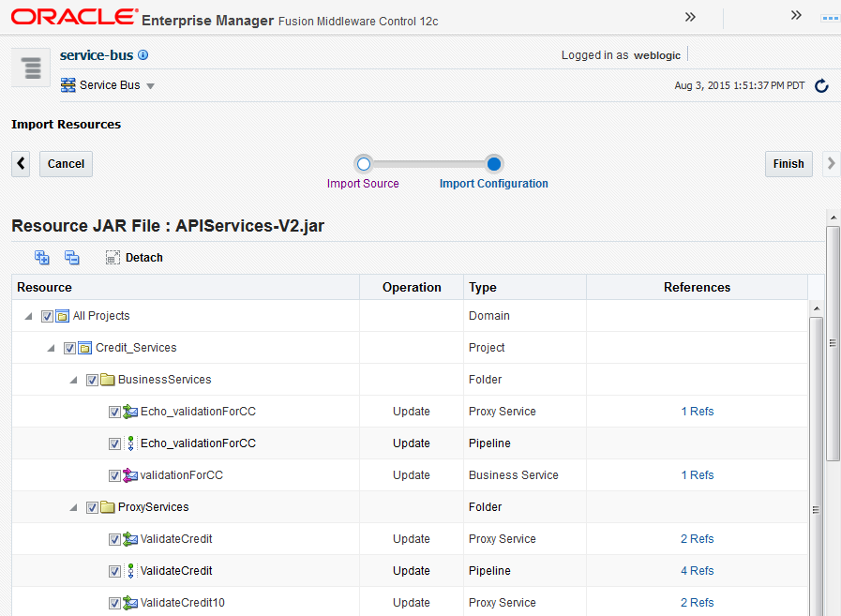Open 1 Refs link for validationForCC
The image size is (841, 616).
(x=698, y=475)
